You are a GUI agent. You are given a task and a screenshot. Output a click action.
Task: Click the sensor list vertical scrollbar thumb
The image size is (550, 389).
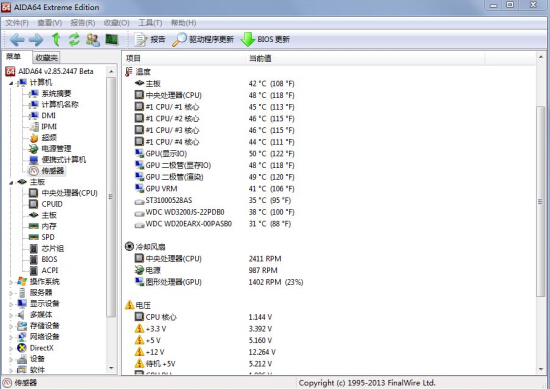pyautogui.click(x=541, y=202)
